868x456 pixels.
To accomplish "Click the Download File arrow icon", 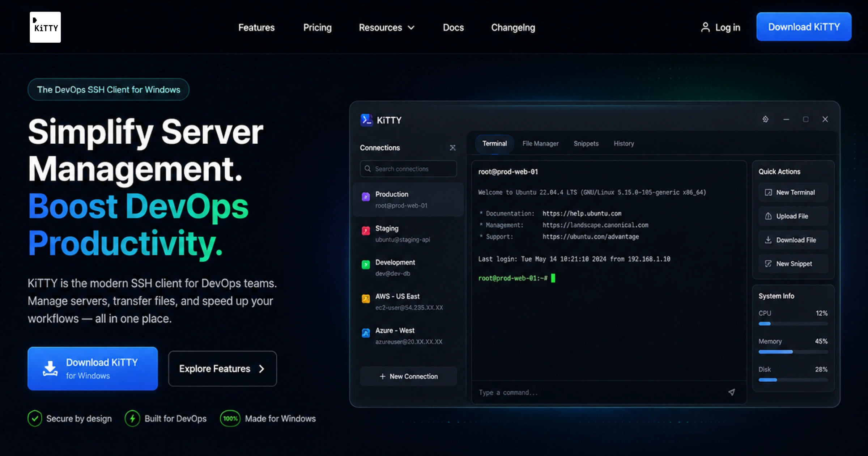I will pos(768,240).
